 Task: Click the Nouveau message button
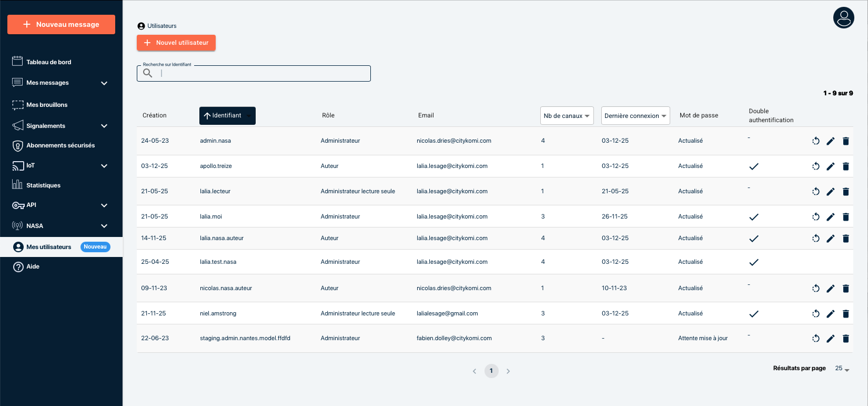coord(61,25)
